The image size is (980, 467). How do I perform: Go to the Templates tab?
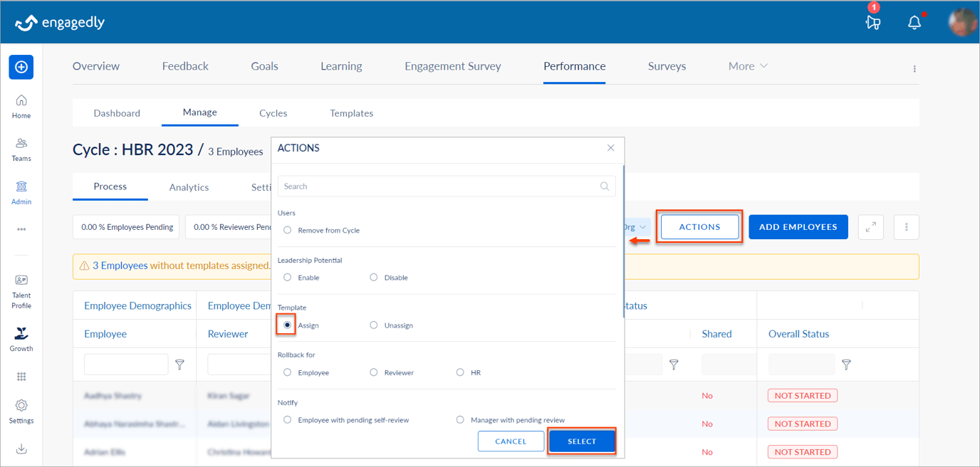coord(351,112)
